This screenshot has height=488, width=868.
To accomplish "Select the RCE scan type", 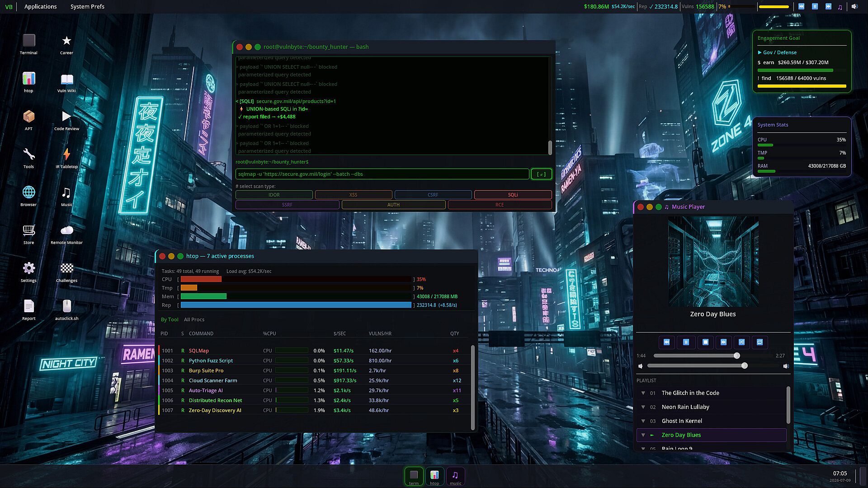I will (x=500, y=205).
